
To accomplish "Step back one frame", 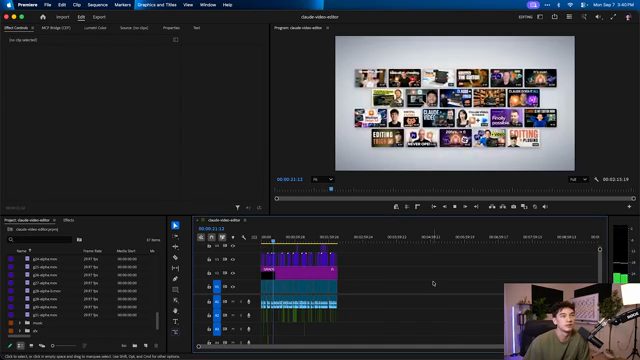I will pyautogui.click(x=444, y=207).
